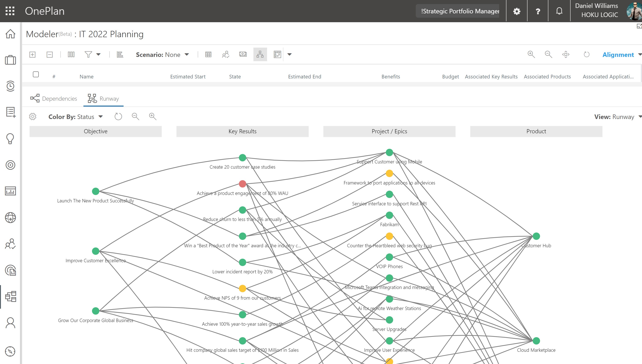Open the ideas lightbulb sidebar icon
The width and height of the screenshot is (642, 364).
tap(10, 138)
